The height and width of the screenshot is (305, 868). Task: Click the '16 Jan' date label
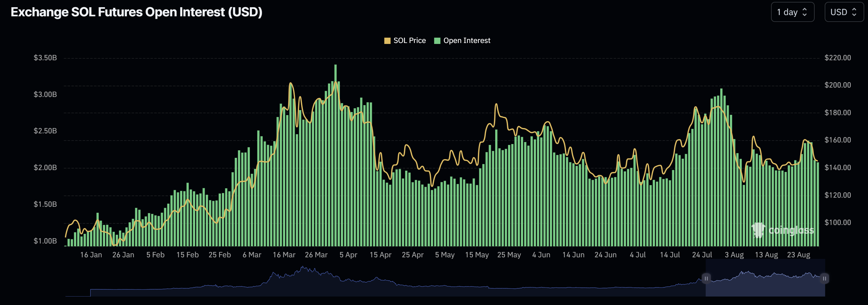pos(91,255)
